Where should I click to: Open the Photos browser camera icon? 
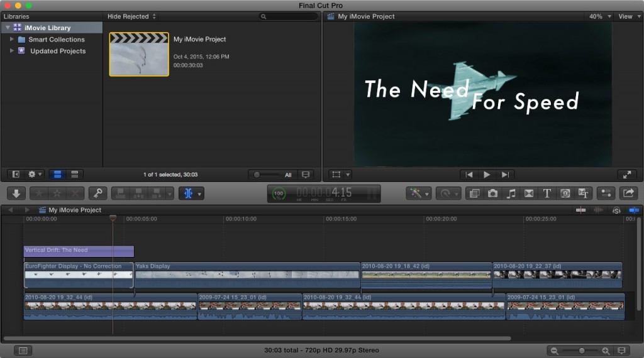(x=492, y=193)
